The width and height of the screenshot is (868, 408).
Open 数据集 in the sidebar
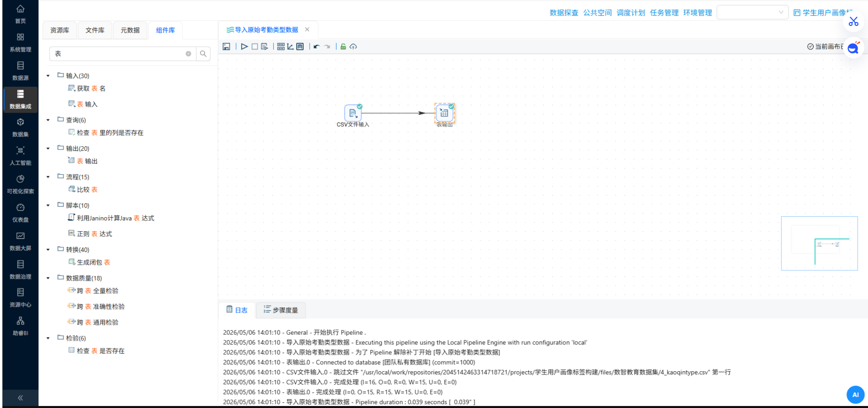tap(20, 127)
